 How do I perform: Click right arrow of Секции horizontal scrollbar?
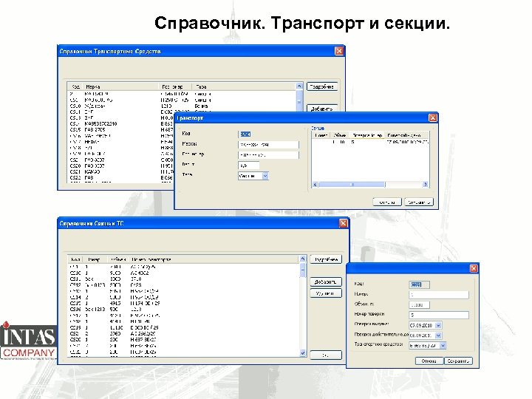425,184
